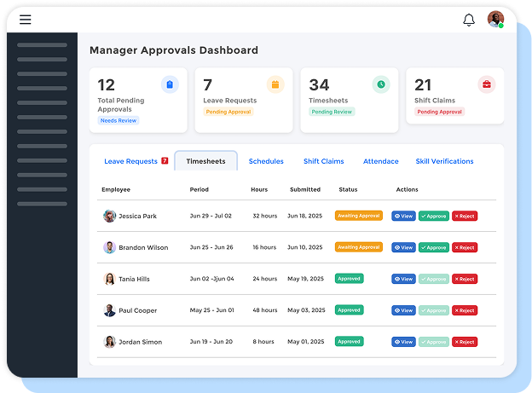View Tania Hills' timesheet
The height and width of the screenshot is (393, 532).
[x=403, y=279]
